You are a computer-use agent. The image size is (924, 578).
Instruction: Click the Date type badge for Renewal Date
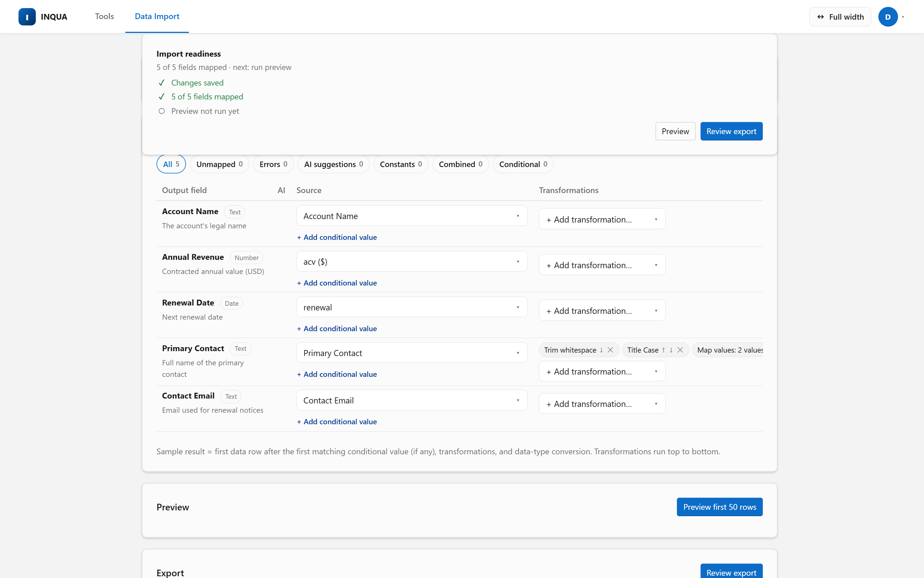click(231, 303)
